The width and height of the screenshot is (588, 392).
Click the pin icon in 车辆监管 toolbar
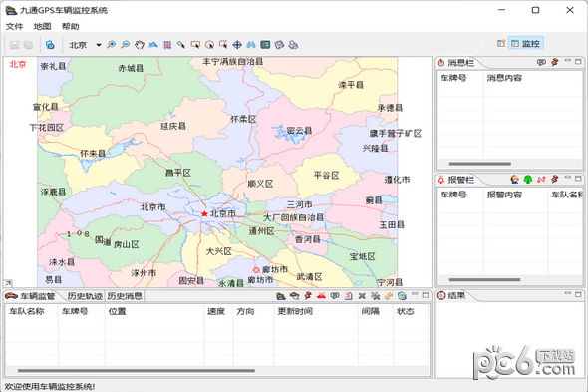tap(308, 296)
